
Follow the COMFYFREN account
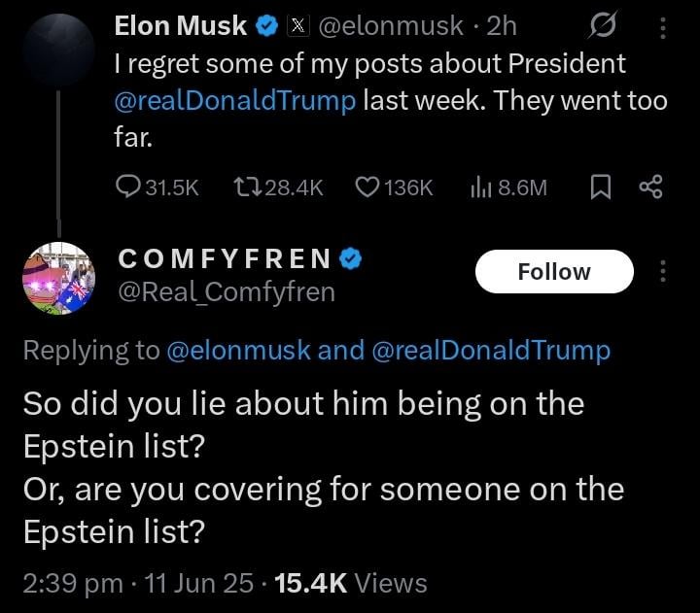(x=553, y=271)
